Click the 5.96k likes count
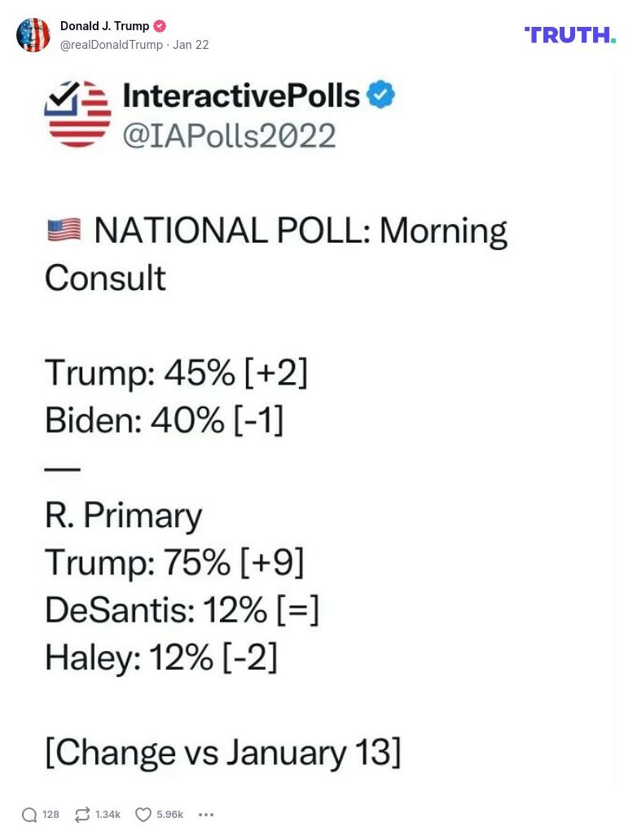The image size is (633, 840). pos(169,814)
